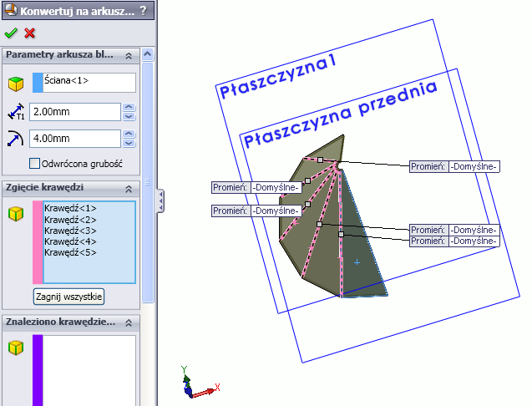The width and height of the screenshot is (532, 406).
Task: Select the Płaszczyzna1 plane label
Action: click(277, 76)
